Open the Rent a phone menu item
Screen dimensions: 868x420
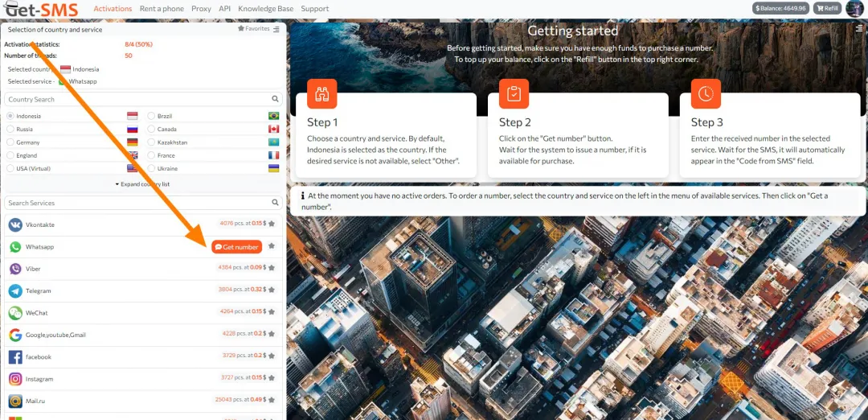162,9
